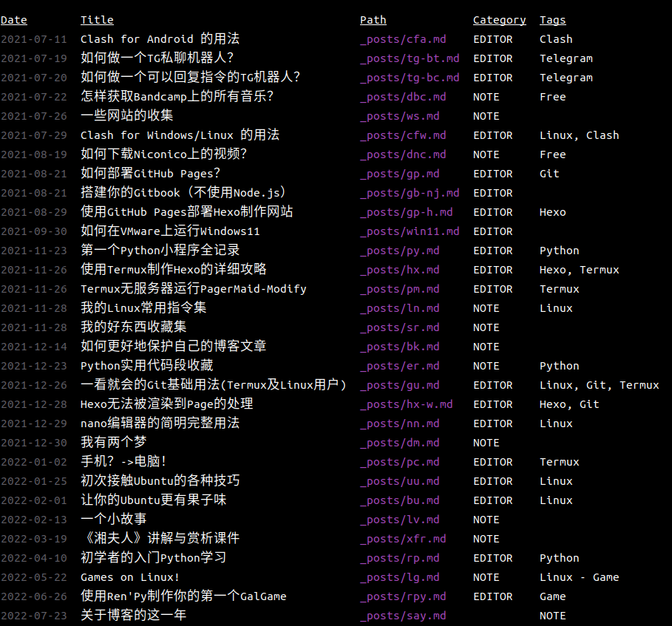
Task: Click NOTE category on the dbc.md row
Action: click(486, 96)
